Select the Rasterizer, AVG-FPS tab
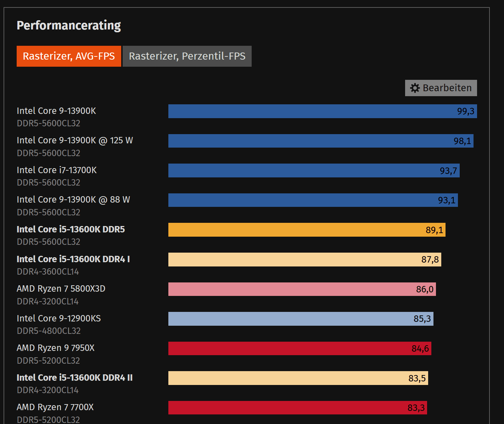The height and width of the screenshot is (424, 504). coord(69,56)
